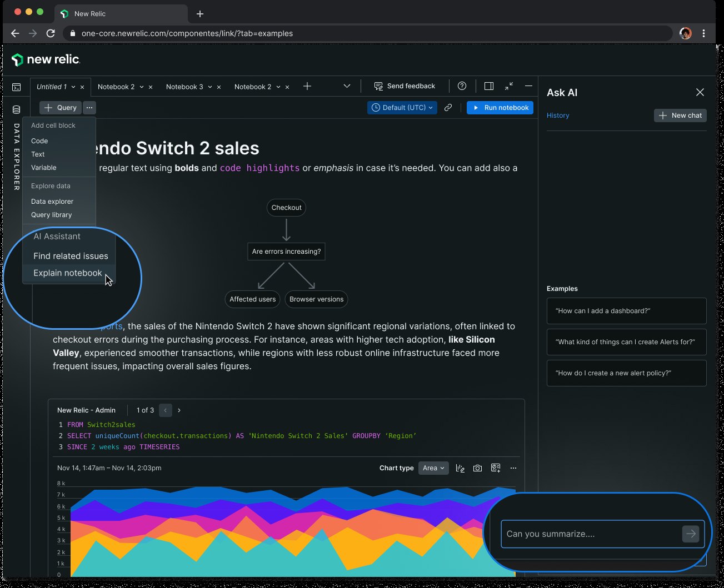Open the chart more options ellipsis
This screenshot has height=588, width=724.
tap(513, 468)
